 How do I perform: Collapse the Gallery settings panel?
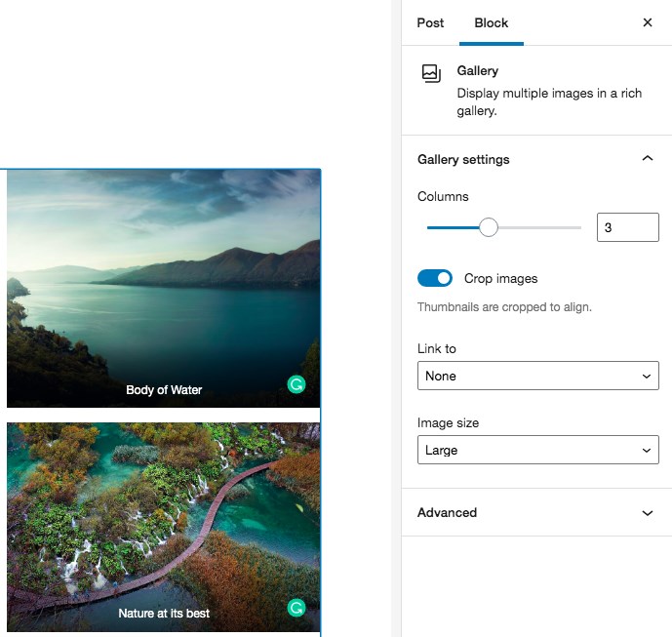[648, 159]
